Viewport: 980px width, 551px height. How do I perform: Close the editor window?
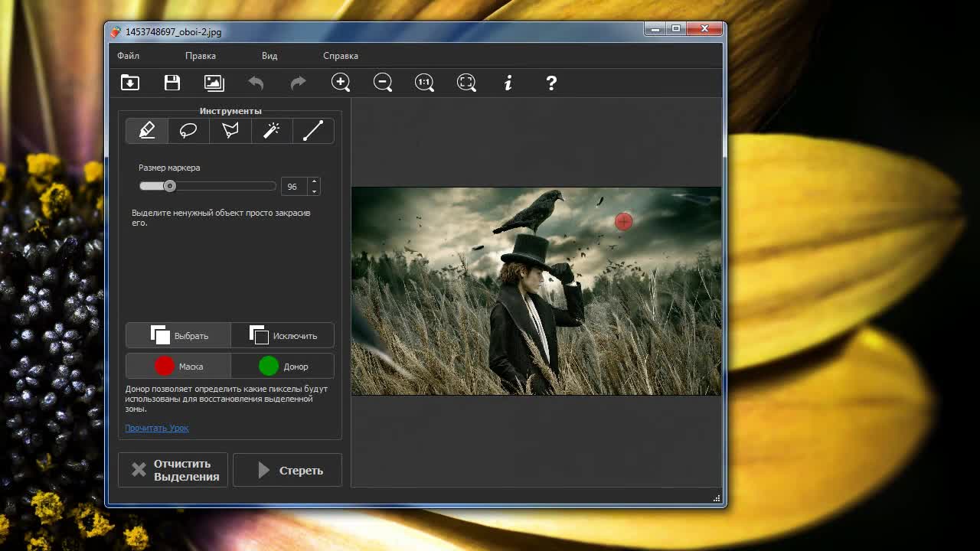point(704,29)
